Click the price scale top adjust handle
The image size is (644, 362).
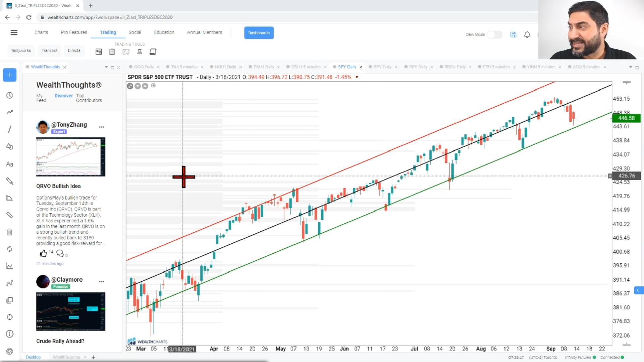(626, 83)
